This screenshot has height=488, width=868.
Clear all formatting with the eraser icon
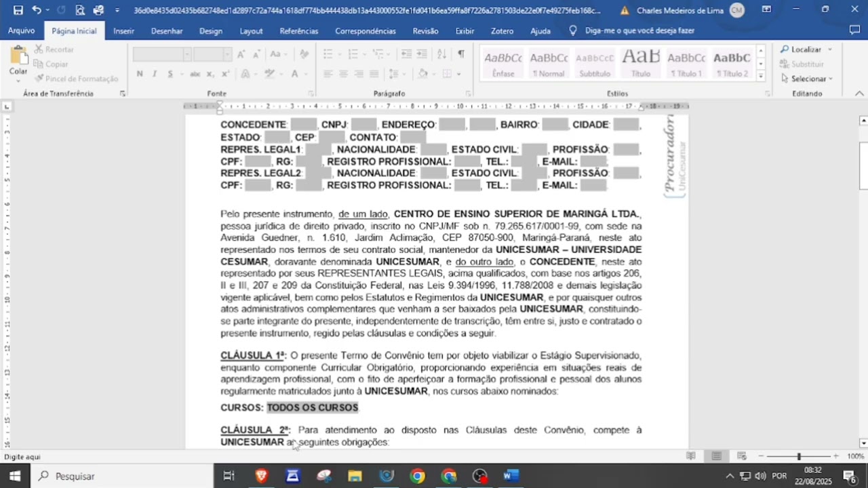tap(304, 54)
